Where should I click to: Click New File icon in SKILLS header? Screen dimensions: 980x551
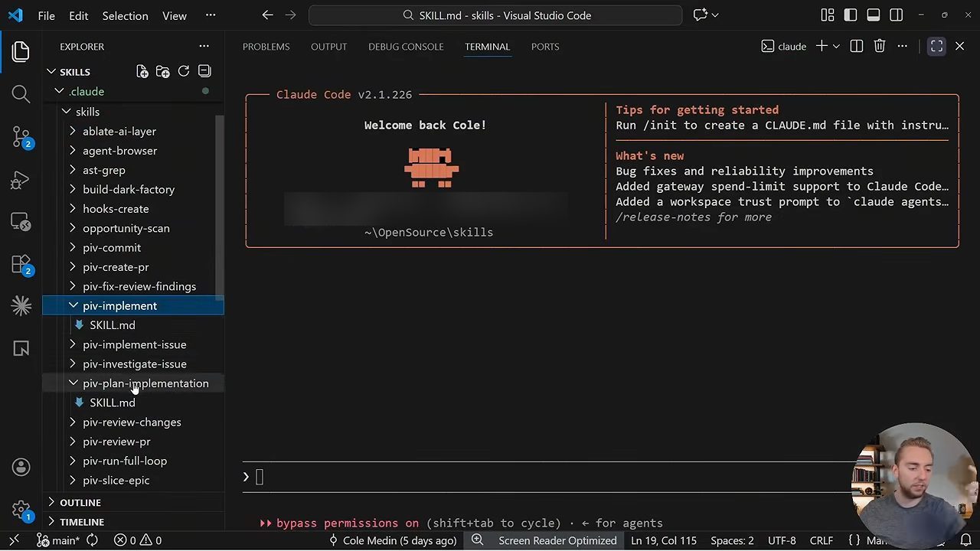click(x=142, y=71)
